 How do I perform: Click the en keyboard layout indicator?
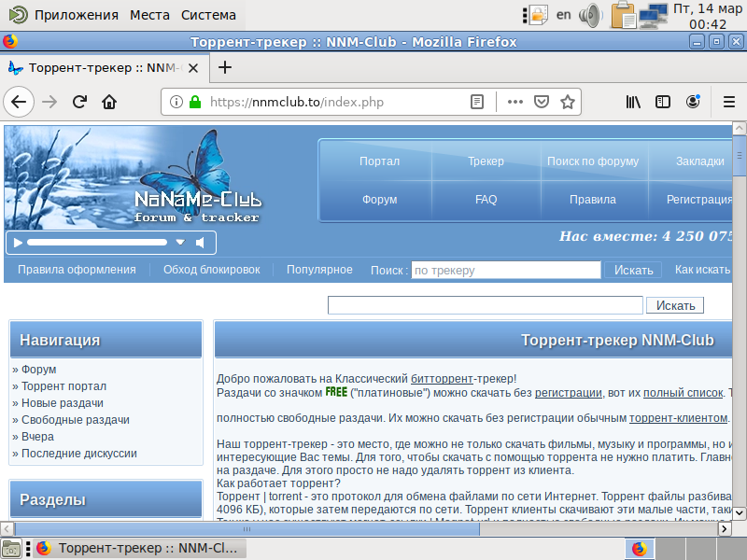click(564, 15)
